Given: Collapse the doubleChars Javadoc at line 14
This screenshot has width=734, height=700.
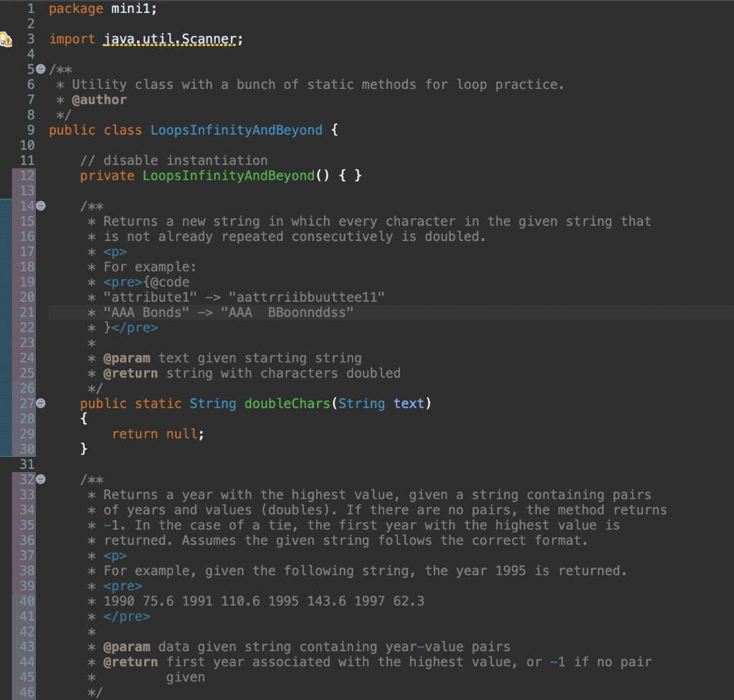Looking at the screenshot, I should coord(41,206).
